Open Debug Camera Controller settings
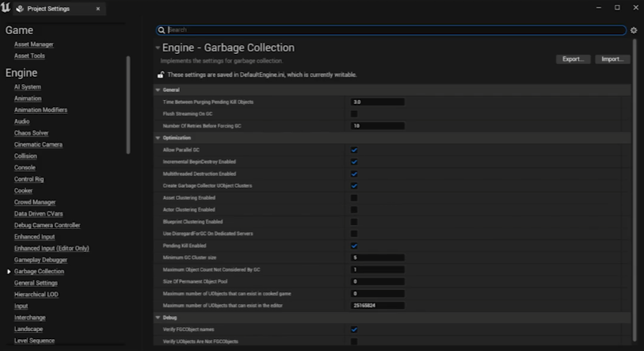This screenshot has height=351, width=644. [x=48, y=225]
